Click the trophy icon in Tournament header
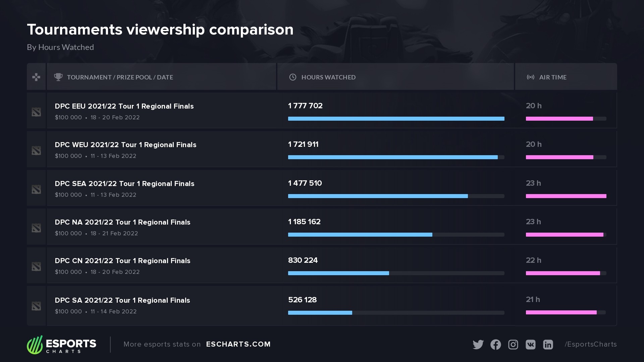This screenshot has height=362, width=644. pyautogui.click(x=58, y=77)
